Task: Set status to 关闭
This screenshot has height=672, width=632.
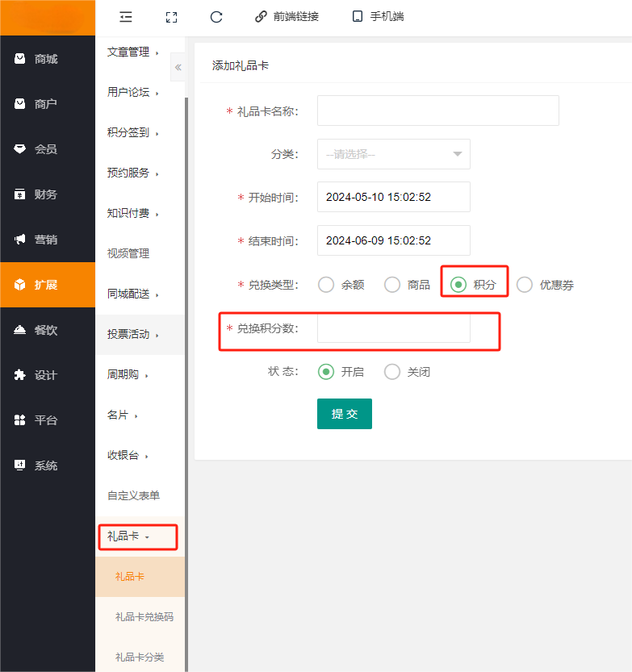Action: tap(392, 372)
